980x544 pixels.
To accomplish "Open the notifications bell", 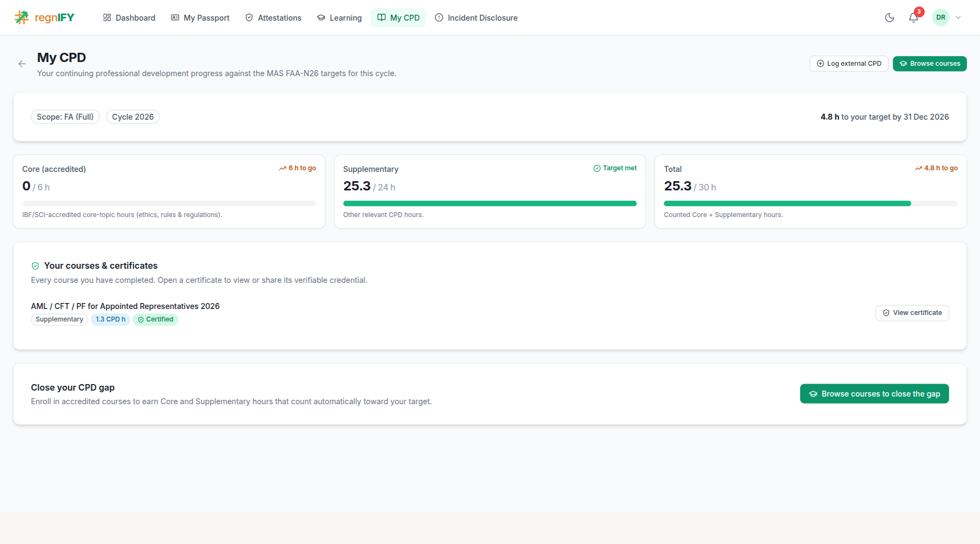I will 914,17.
